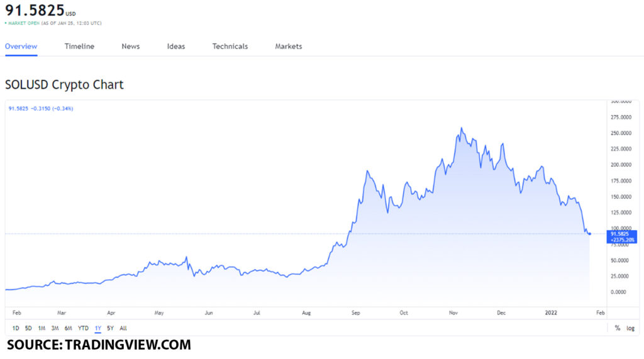Select the YTD range

click(83, 328)
